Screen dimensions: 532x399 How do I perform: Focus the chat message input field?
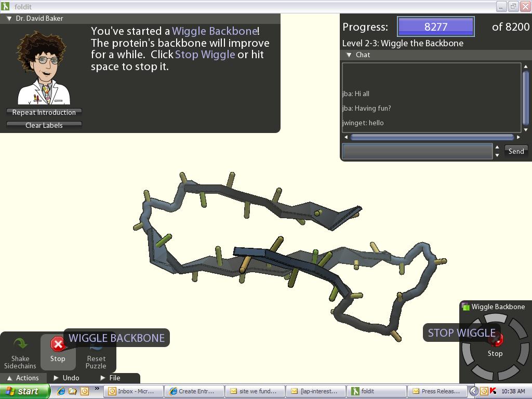point(417,151)
